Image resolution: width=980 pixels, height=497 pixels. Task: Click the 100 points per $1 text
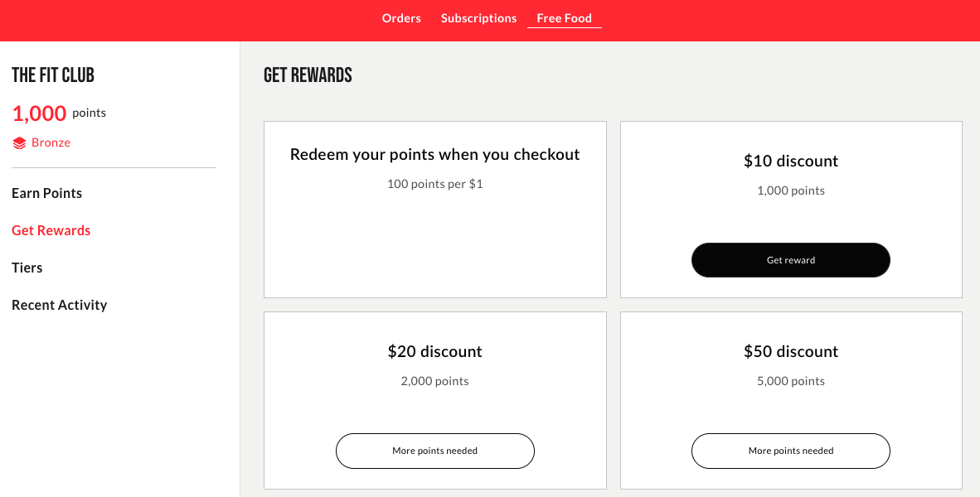434,184
